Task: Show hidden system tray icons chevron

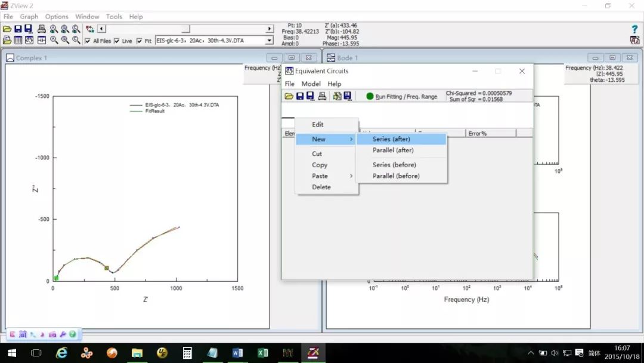Action: 531,353
